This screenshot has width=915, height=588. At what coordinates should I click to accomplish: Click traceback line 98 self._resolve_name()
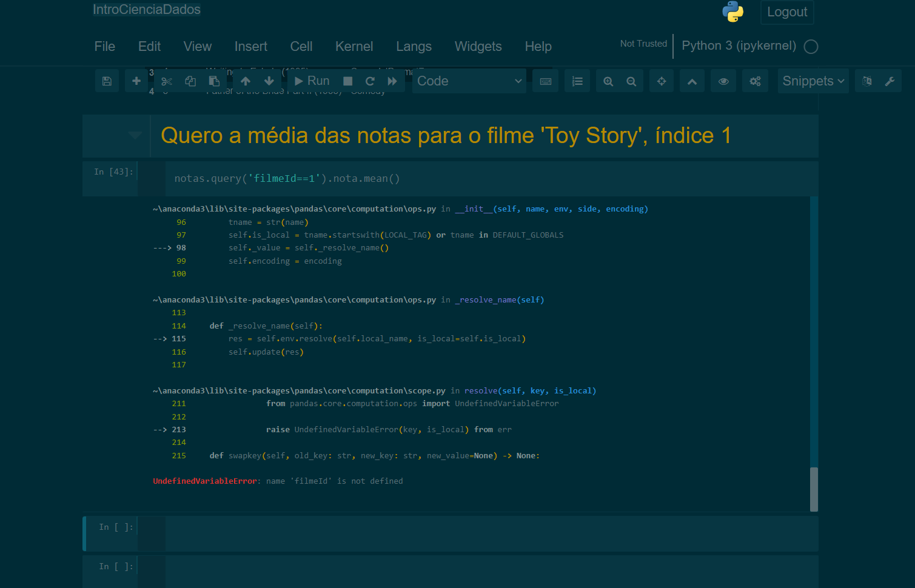[x=309, y=248]
